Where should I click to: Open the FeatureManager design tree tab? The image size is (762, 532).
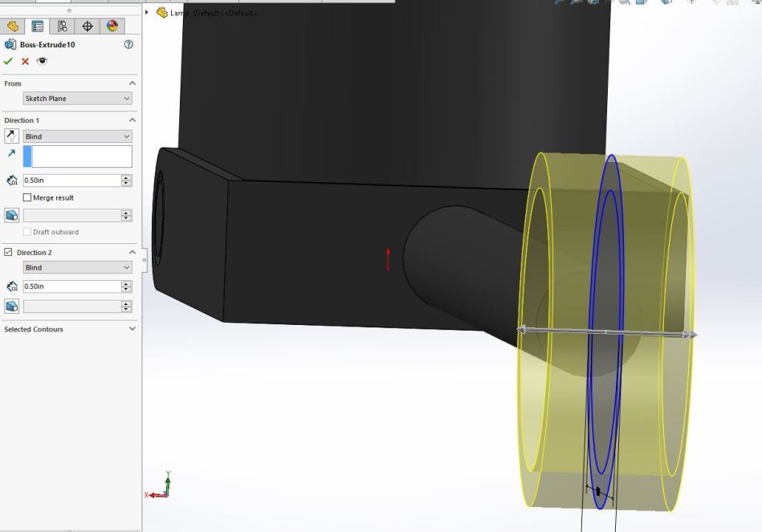pyautogui.click(x=12, y=26)
